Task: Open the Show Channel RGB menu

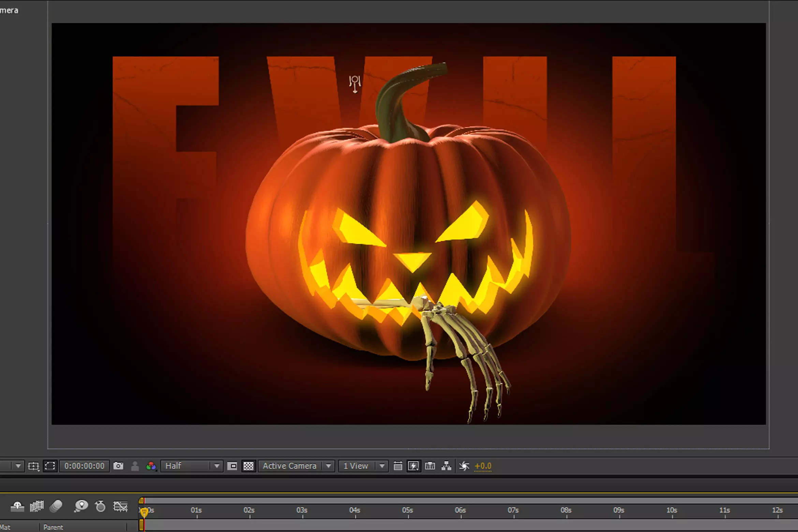Action: (x=151, y=466)
